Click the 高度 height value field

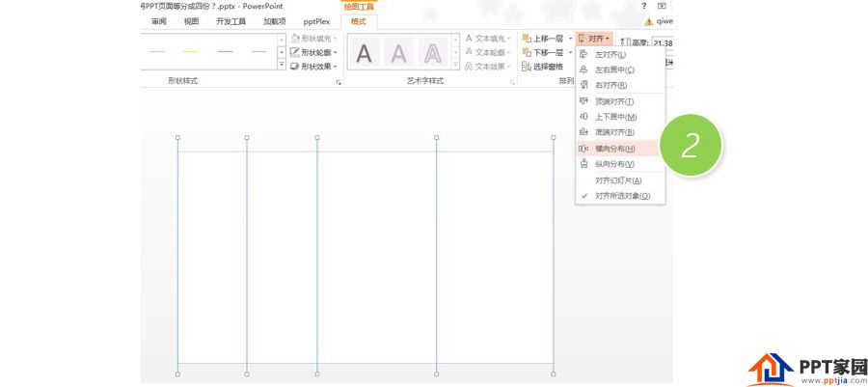pos(663,43)
